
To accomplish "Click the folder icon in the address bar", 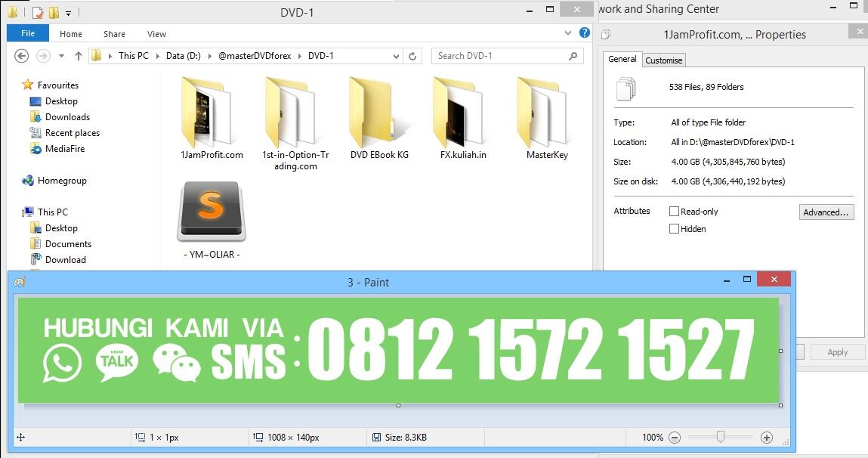I will (97, 55).
